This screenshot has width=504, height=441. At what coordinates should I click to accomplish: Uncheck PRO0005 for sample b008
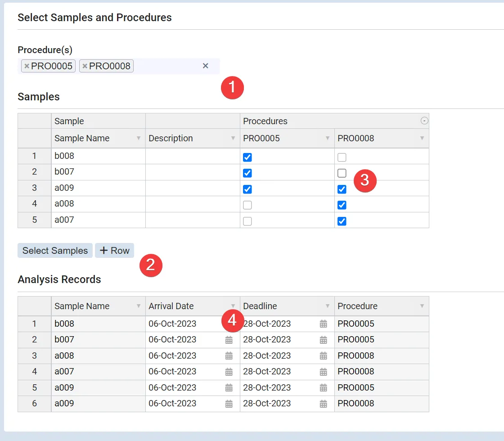pos(247,157)
